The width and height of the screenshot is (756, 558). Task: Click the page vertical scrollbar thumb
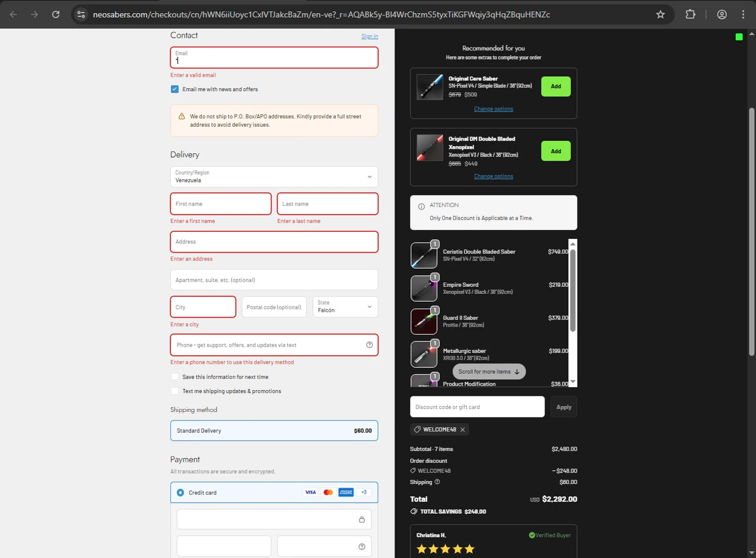point(751,232)
